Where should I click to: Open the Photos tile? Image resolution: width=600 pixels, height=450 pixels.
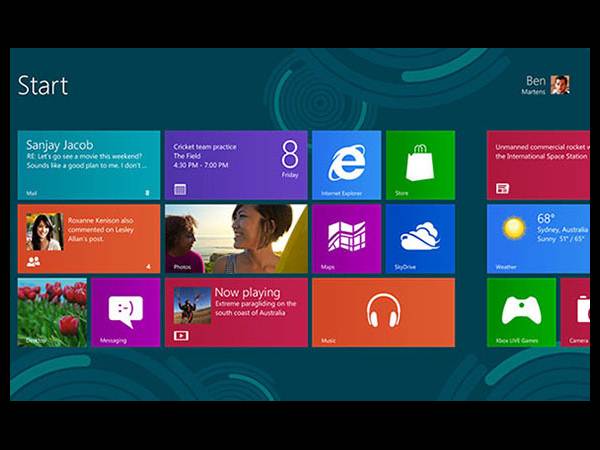[x=235, y=239]
